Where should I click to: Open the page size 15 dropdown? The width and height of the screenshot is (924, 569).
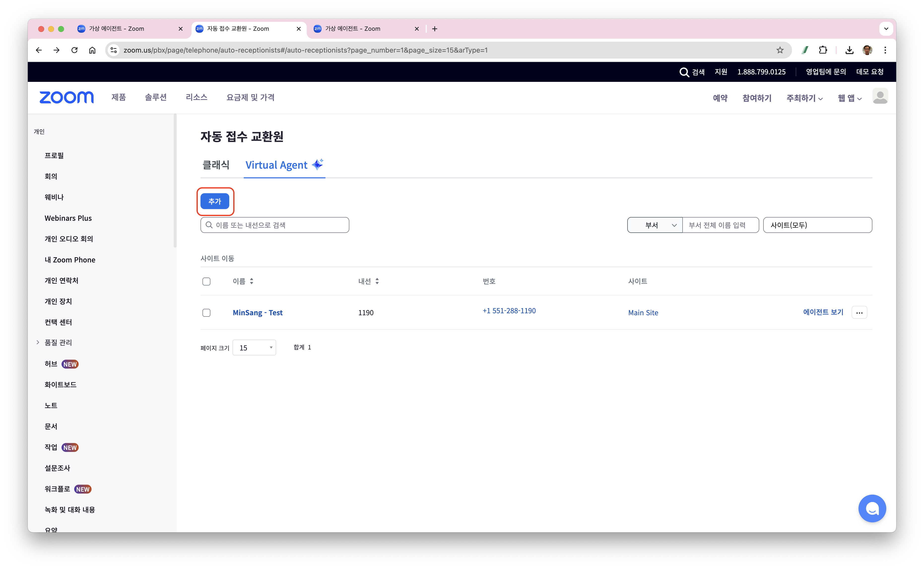[x=254, y=348]
